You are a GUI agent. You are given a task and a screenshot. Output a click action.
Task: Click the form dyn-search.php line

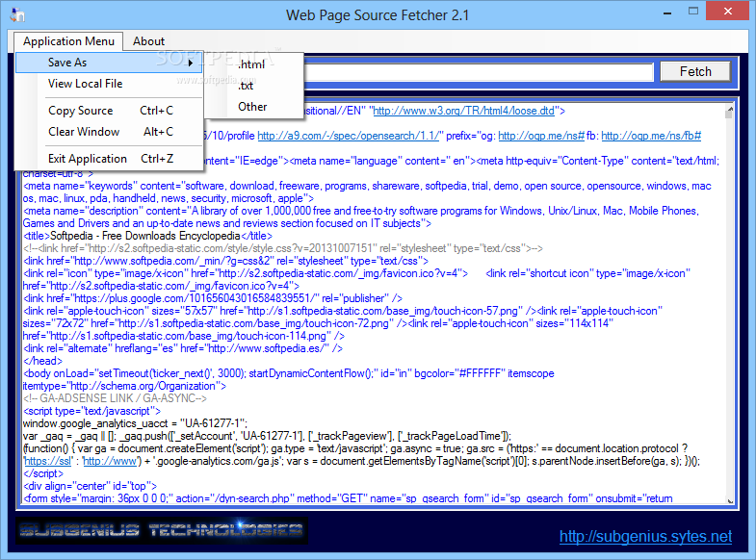(348, 498)
